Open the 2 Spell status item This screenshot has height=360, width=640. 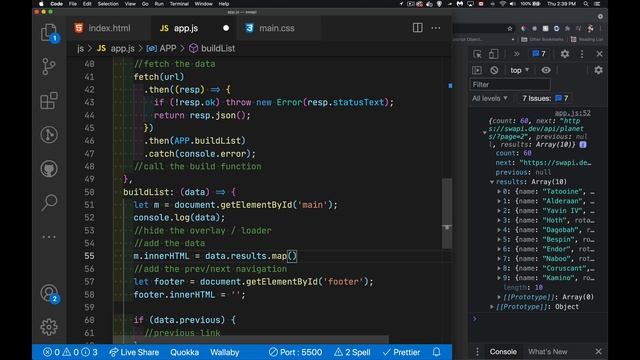click(352, 352)
